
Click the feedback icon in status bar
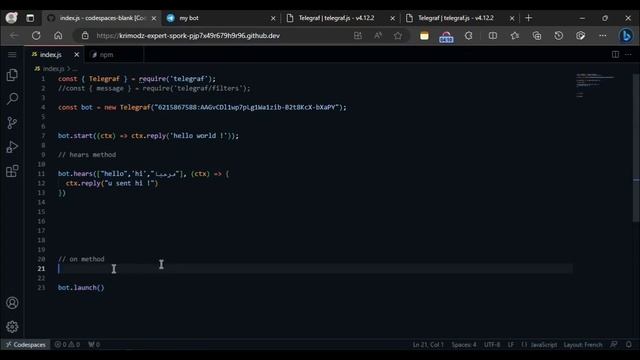tap(613, 344)
